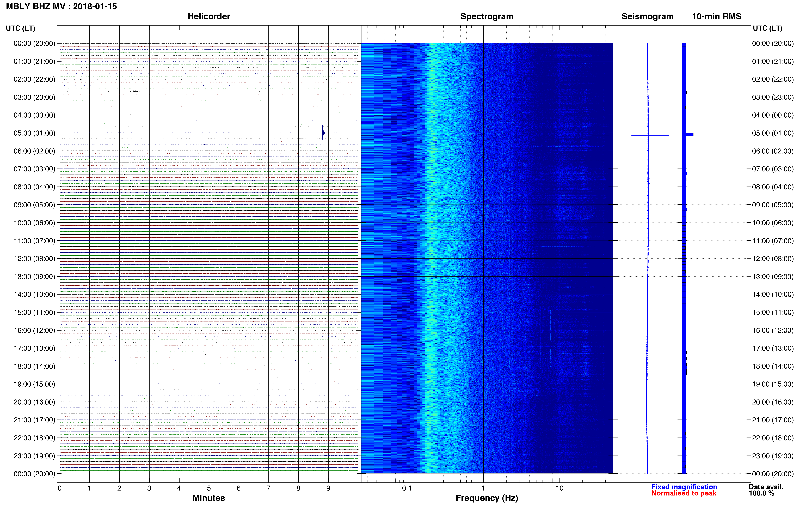Click right-axis time label "22:00 (18:00)"
This screenshot has height=508, width=812.
(x=773, y=438)
